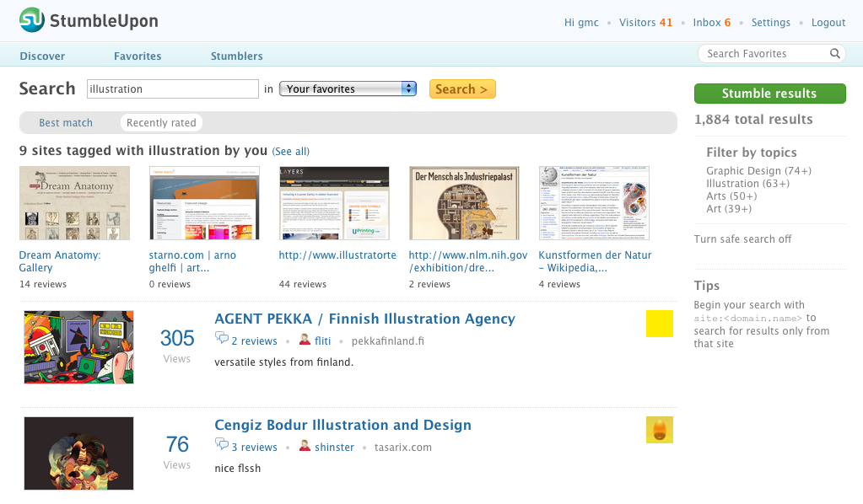Select the Recently rated sort option
863x504 pixels.
[161, 123]
